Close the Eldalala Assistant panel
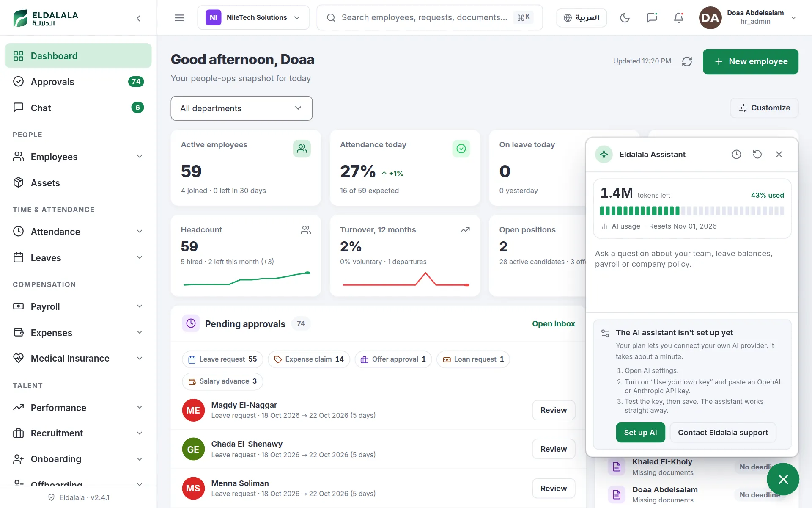Image resolution: width=812 pixels, height=508 pixels. click(779, 155)
